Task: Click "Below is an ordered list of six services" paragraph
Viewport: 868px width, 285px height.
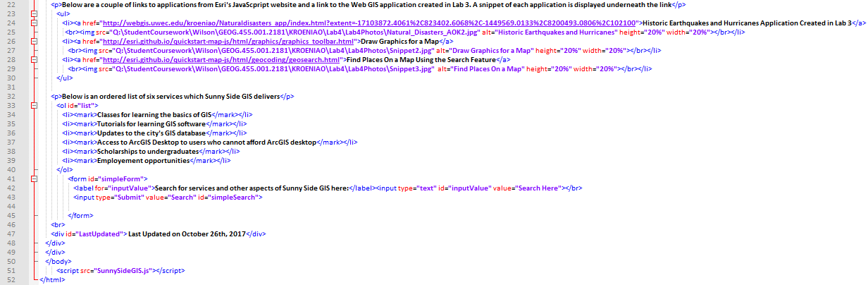Action: tap(170, 97)
